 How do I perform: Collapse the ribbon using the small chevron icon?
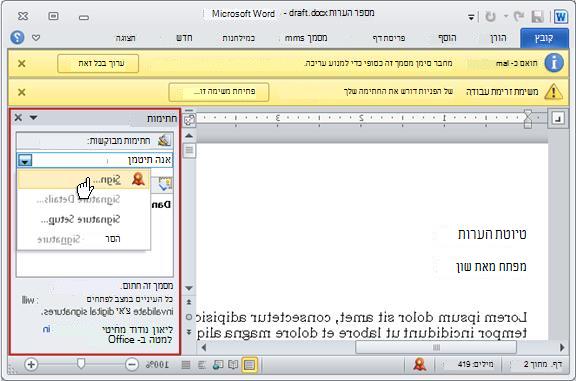coord(36,37)
